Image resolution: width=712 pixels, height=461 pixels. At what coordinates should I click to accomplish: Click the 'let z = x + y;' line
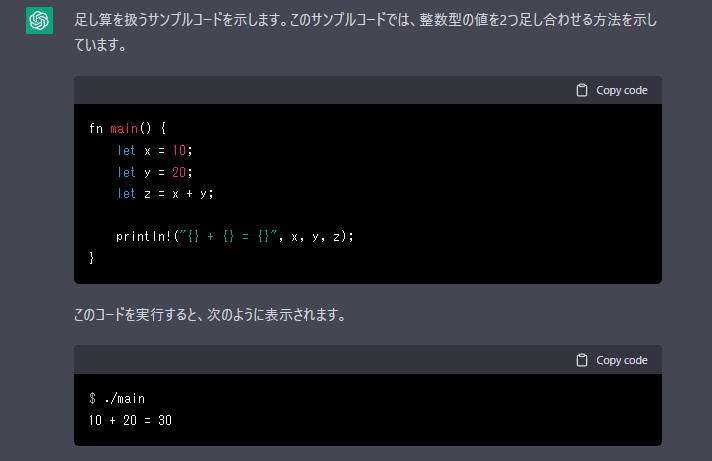click(x=165, y=193)
